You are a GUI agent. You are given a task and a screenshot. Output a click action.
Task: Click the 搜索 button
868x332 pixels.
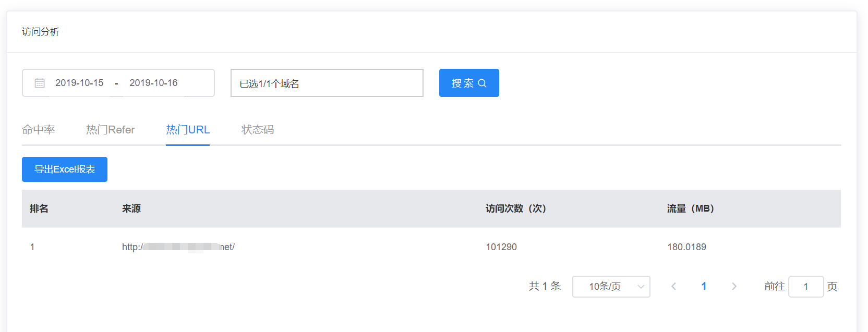click(x=469, y=83)
